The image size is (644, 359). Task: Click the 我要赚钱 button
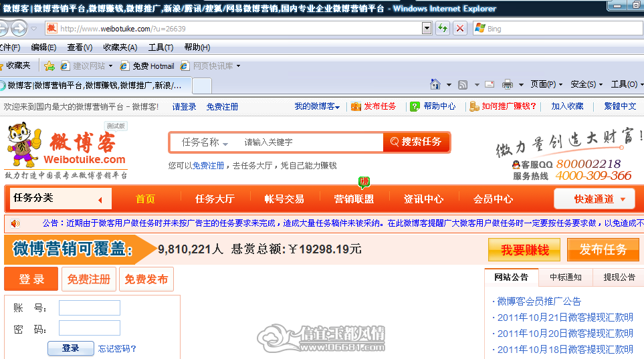[524, 250]
